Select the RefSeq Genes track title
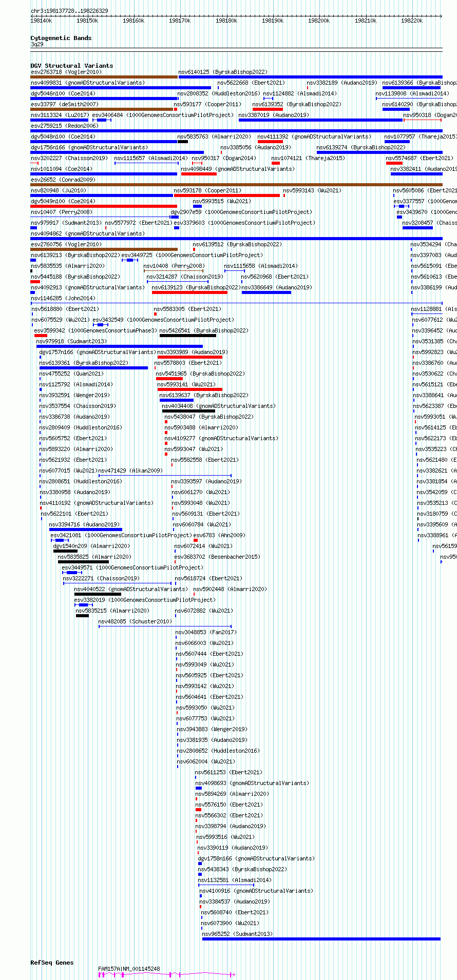Viewport: 457px width, 980px height. [x=52, y=963]
